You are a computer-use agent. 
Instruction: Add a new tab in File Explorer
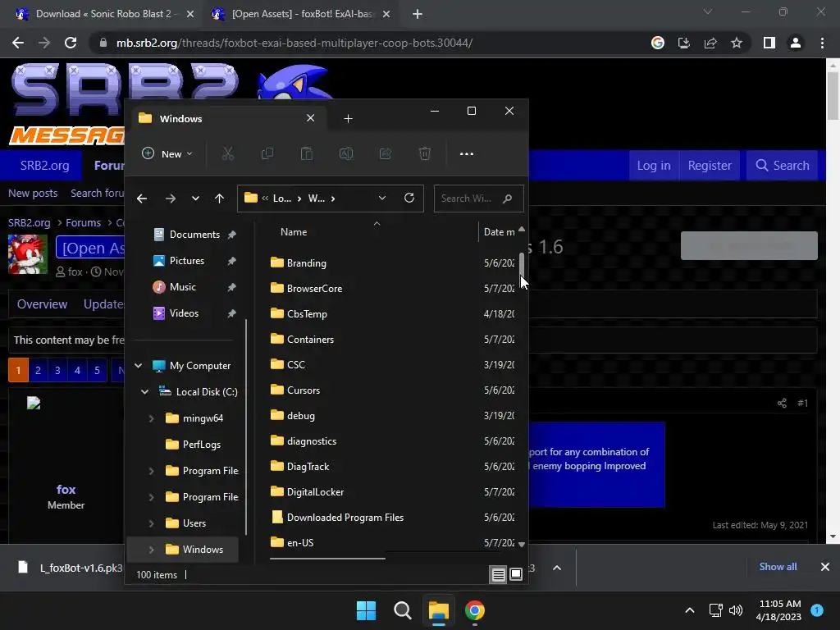coord(348,118)
